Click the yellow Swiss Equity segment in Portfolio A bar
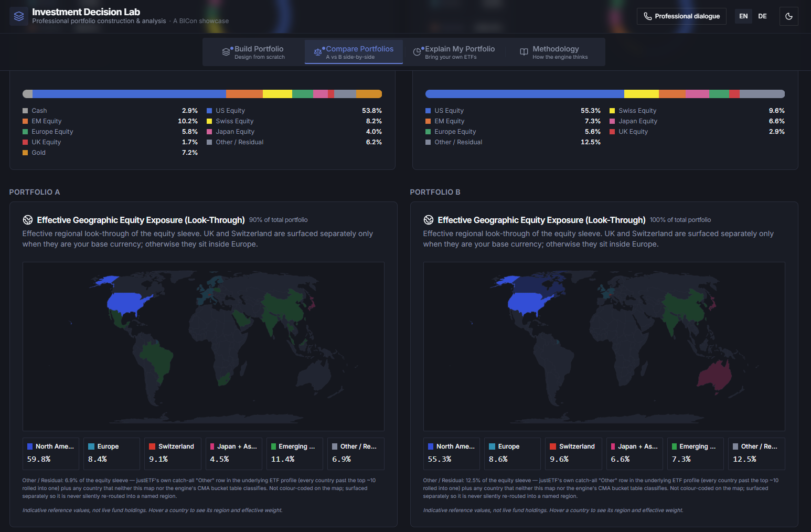This screenshot has height=532, width=811. click(278, 94)
